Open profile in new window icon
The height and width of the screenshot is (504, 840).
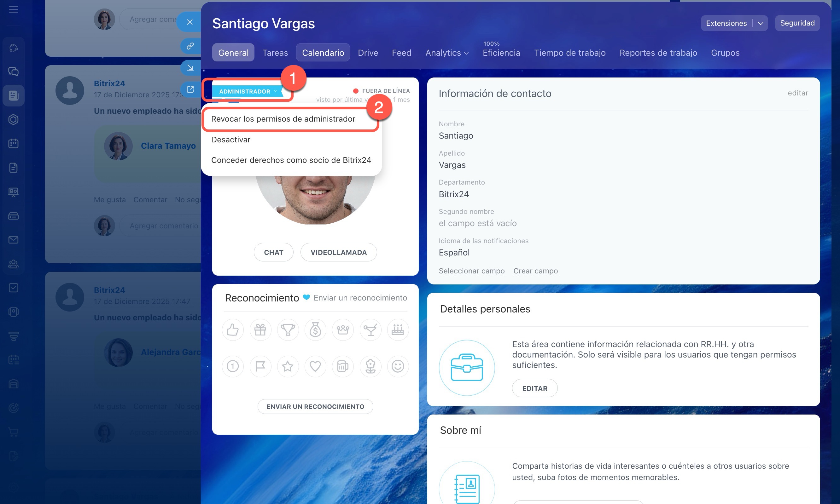(190, 89)
